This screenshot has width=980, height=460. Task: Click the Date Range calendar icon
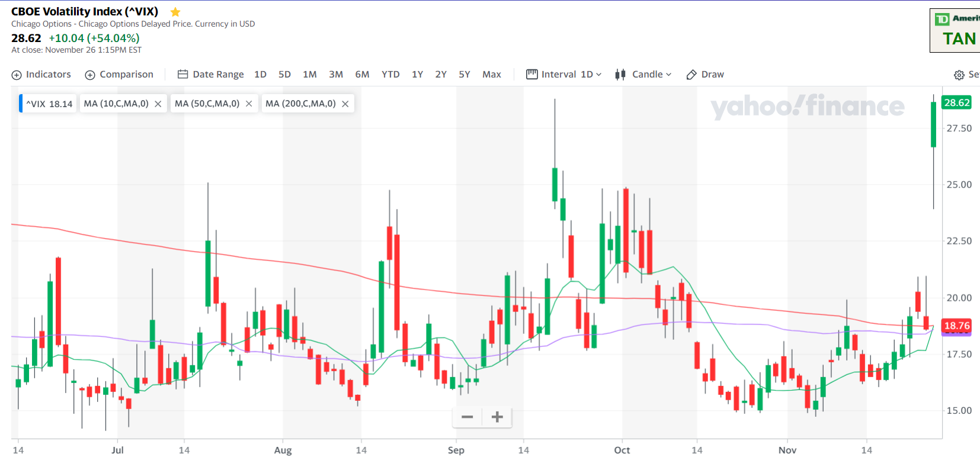183,75
